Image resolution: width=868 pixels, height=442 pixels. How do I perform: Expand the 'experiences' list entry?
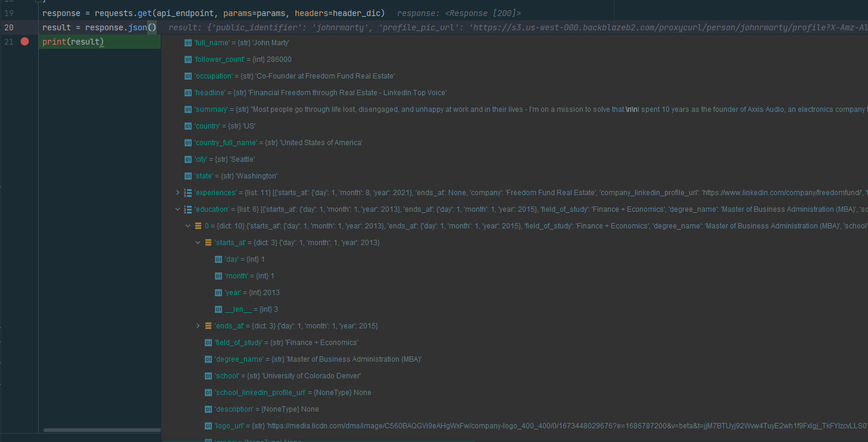pos(177,193)
